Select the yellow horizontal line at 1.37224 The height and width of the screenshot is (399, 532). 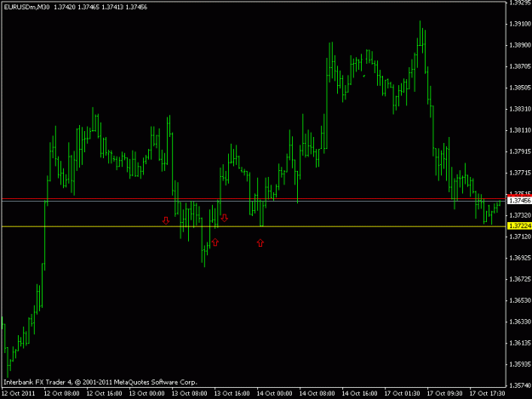point(254,226)
